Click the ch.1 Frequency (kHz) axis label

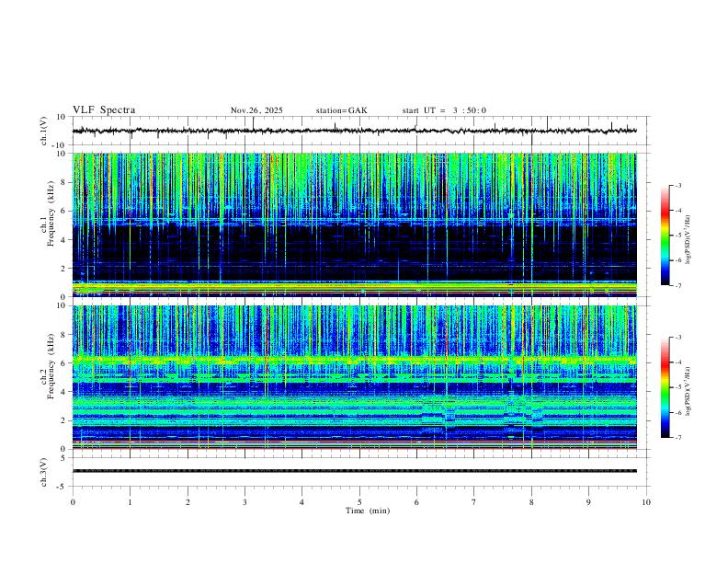tap(47, 214)
